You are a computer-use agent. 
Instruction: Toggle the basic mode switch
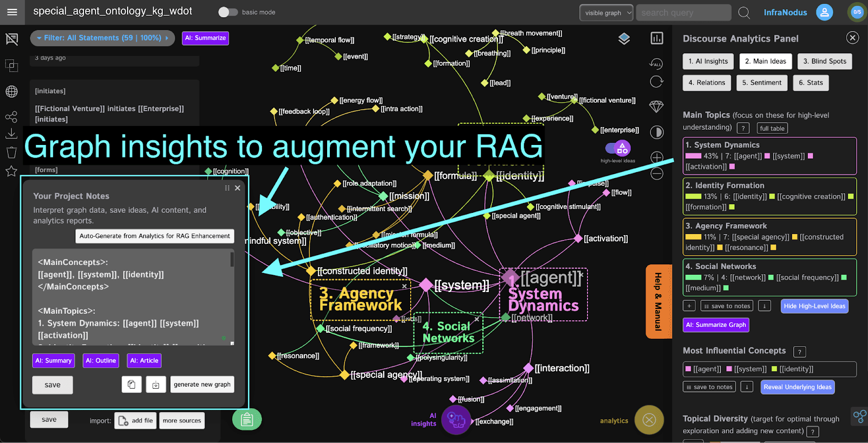point(228,12)
